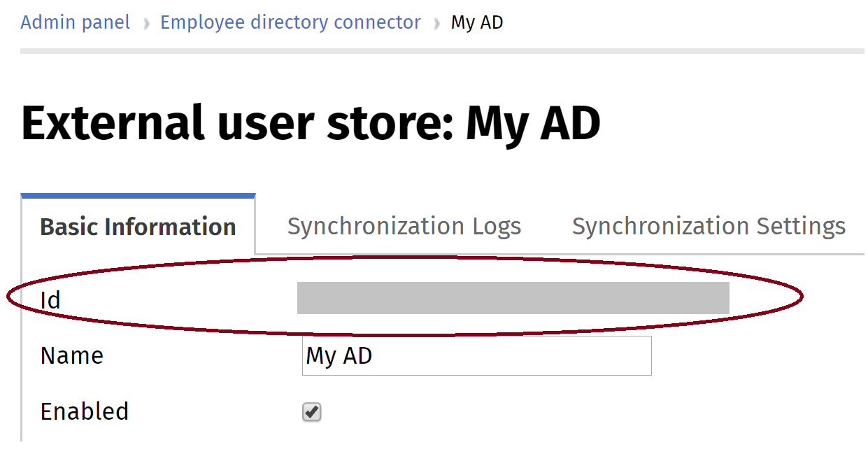868x454 pixels.
Task: Click the Id field label
Action: (x=49, y=299)
